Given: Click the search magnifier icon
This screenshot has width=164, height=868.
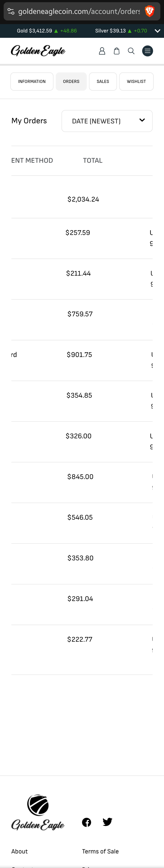Looking at the screenshot, I should [x=131, y=51].
